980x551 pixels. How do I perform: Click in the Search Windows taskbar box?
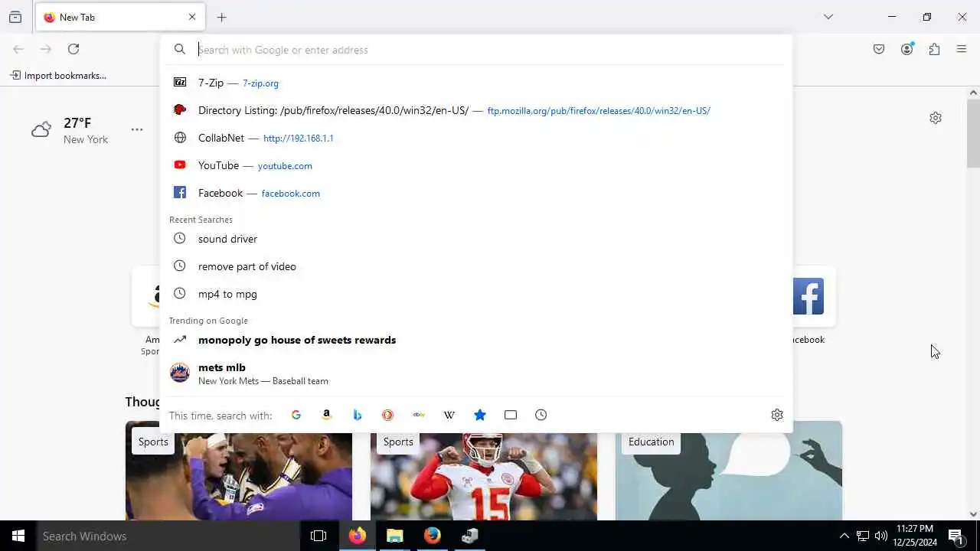168,536
